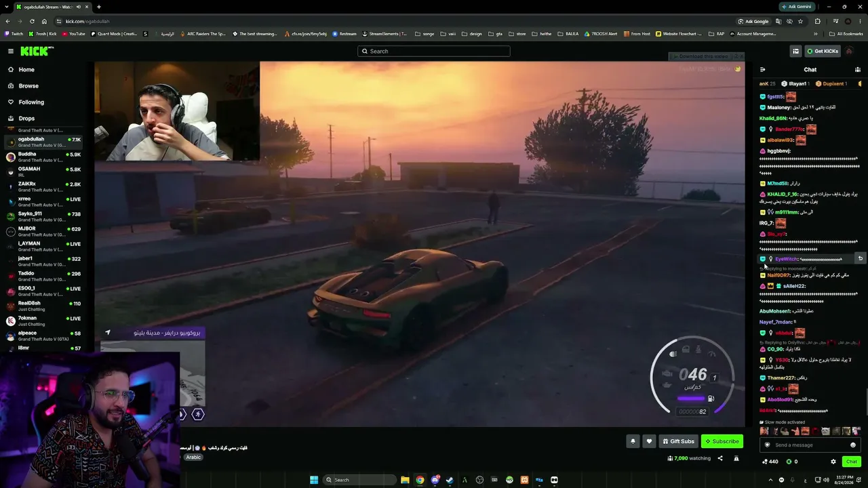Open the user profile avatar menu
The width and height of the screenshot is (868, 488).
pyautogui.click(x=849, y=51)
